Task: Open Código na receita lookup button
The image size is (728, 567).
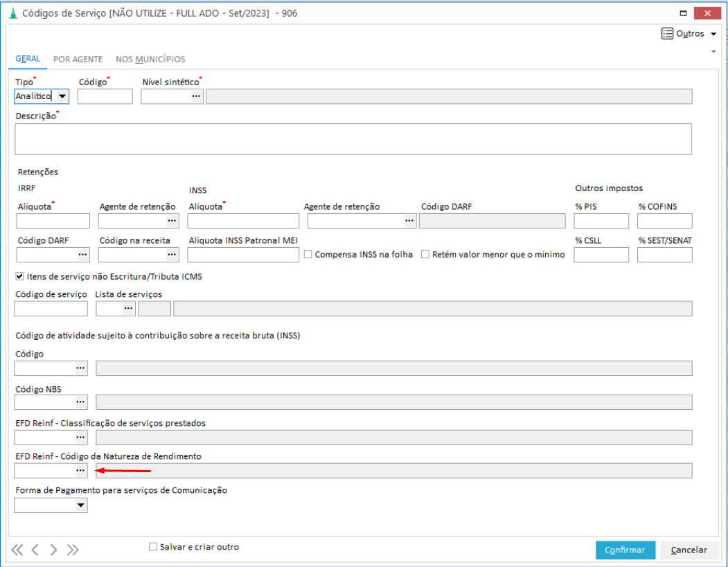Action: point(172,255)
